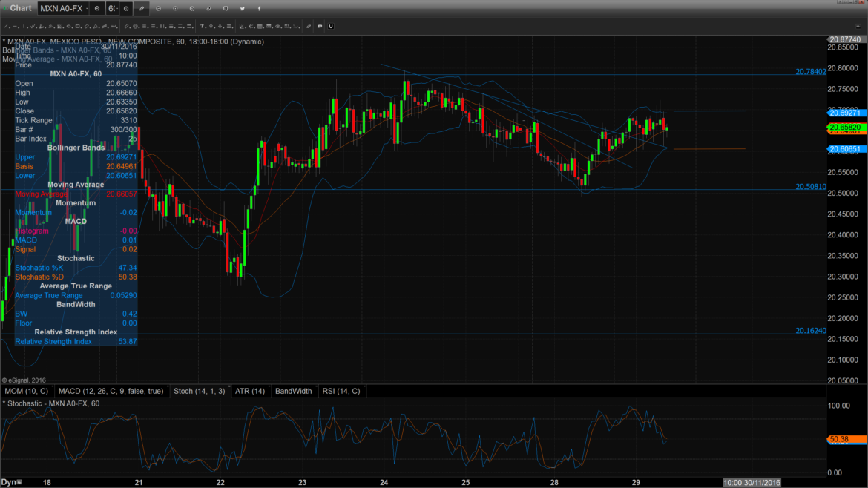Click the chain link icon in title bar
868x488 pixels.
point(208,9)
